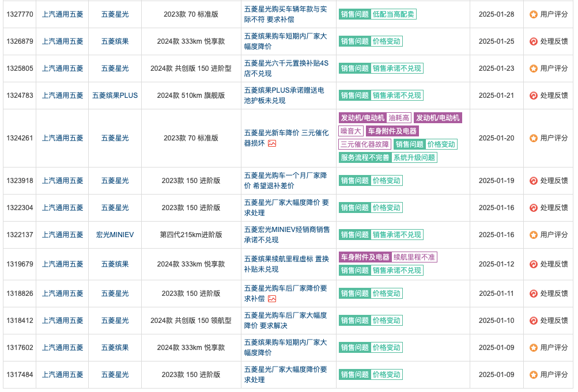Screen dimensions: 578x392
Task: Select complaint number 1327770
Action: point(20,14)
